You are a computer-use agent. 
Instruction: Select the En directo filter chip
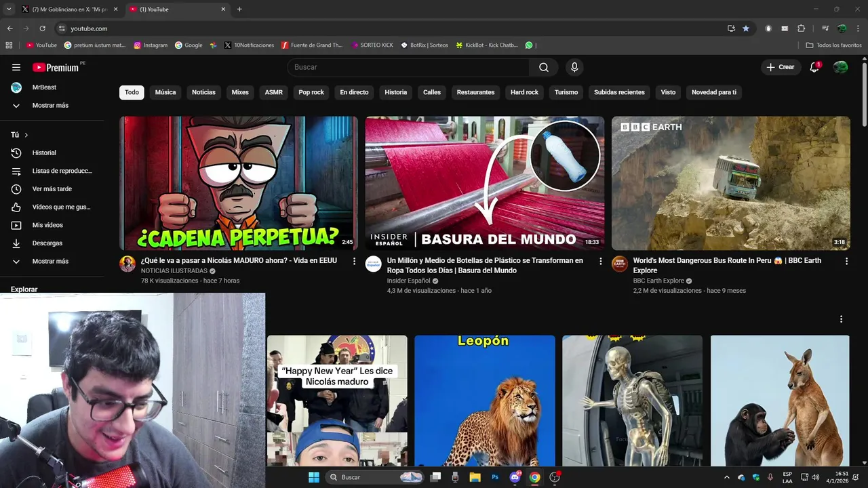[354, 92]
